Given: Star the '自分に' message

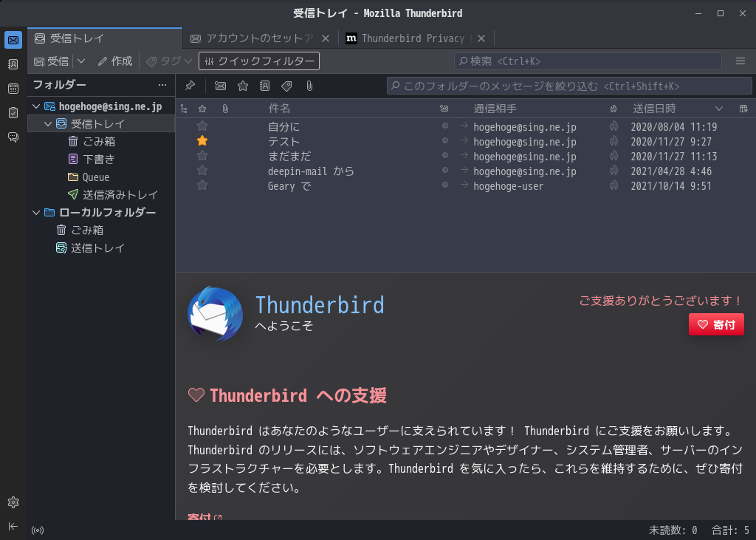Looking at the screenshot, I should tap(202, 126).
